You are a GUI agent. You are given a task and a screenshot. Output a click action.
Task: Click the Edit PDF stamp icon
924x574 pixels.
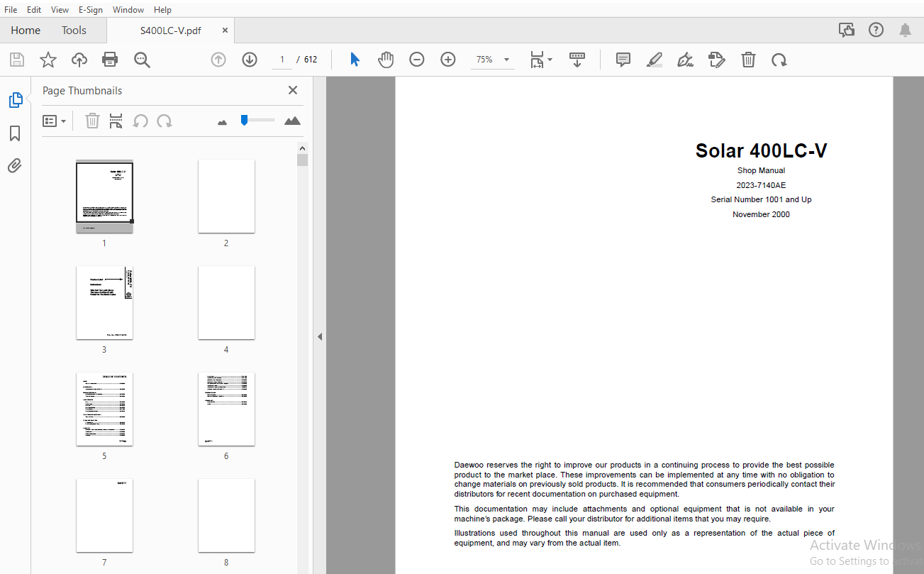(716, 60)
